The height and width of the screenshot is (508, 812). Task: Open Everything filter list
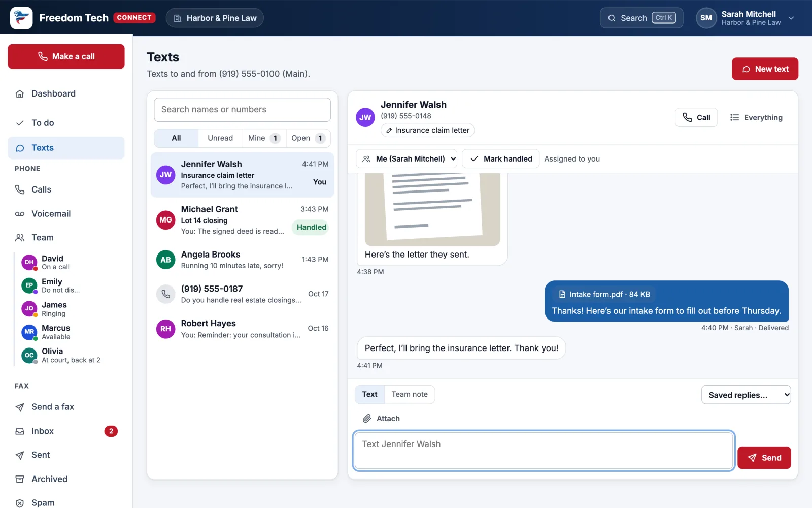[x=756, y=117]
